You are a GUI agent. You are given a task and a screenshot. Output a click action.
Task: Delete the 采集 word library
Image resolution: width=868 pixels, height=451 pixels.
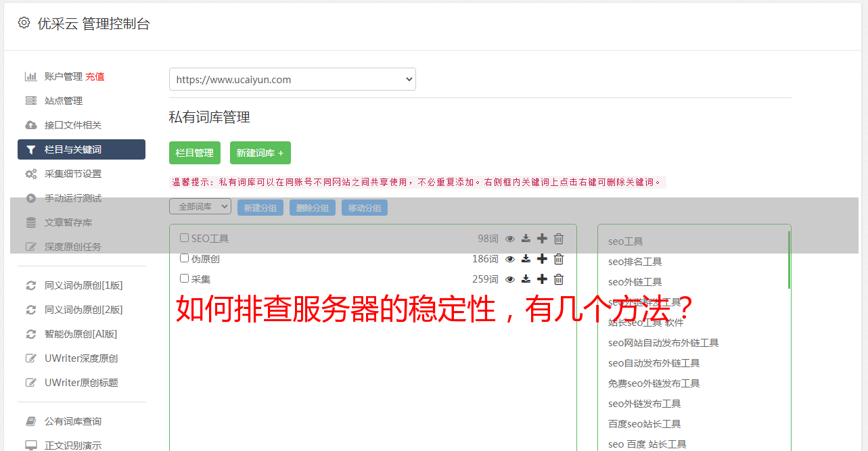[x=559, y=279]
